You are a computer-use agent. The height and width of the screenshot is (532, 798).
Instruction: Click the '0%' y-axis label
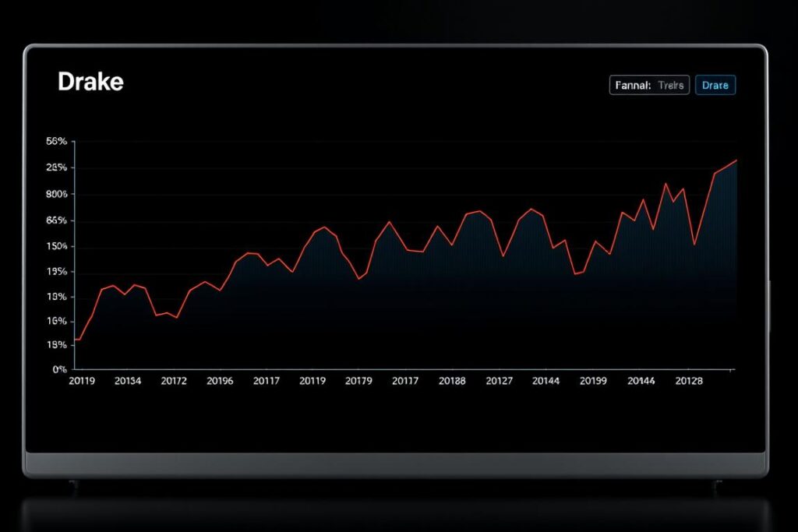59,369
